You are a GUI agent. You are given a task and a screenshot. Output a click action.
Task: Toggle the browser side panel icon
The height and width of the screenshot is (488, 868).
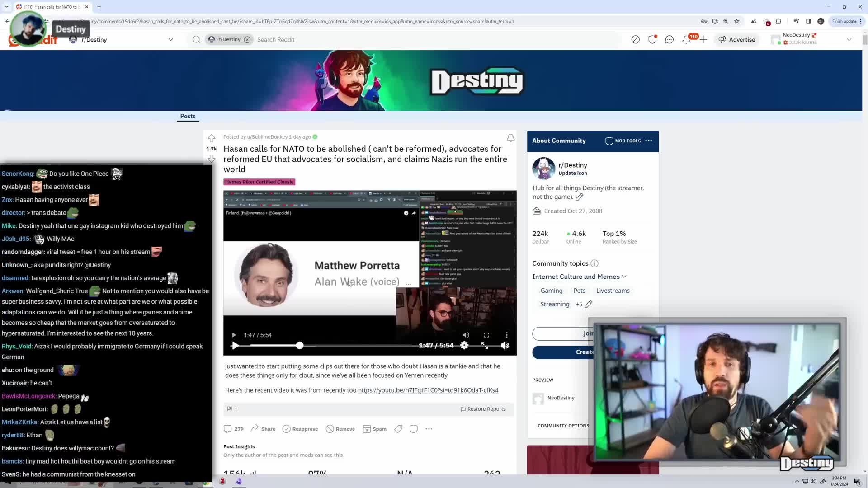(x=808, y=21)
